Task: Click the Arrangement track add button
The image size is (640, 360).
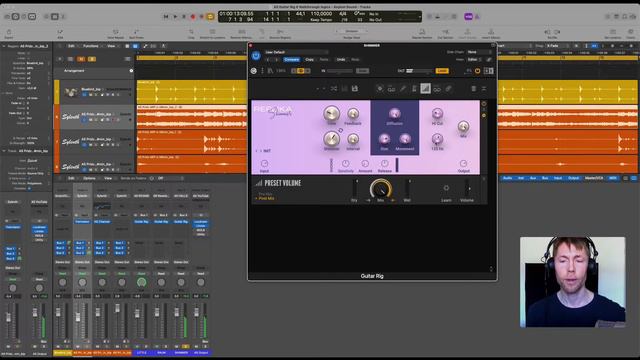Action: tap(131, 71)
